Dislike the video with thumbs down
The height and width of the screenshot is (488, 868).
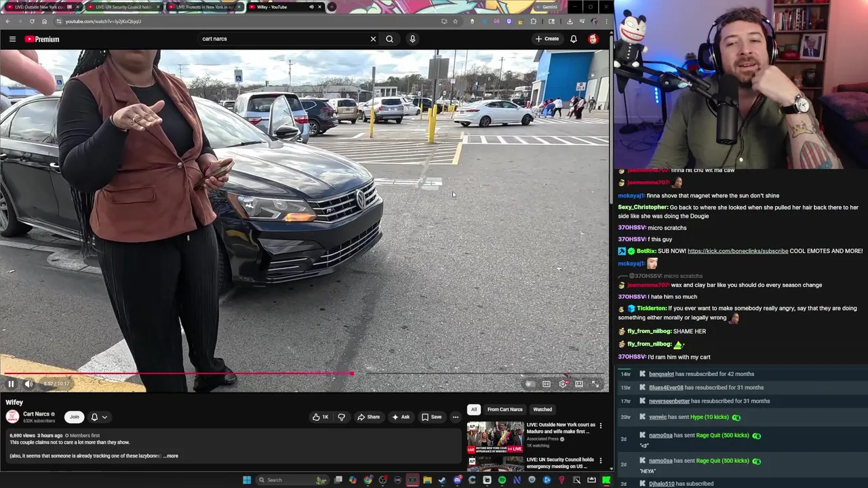tap(342, 417)
